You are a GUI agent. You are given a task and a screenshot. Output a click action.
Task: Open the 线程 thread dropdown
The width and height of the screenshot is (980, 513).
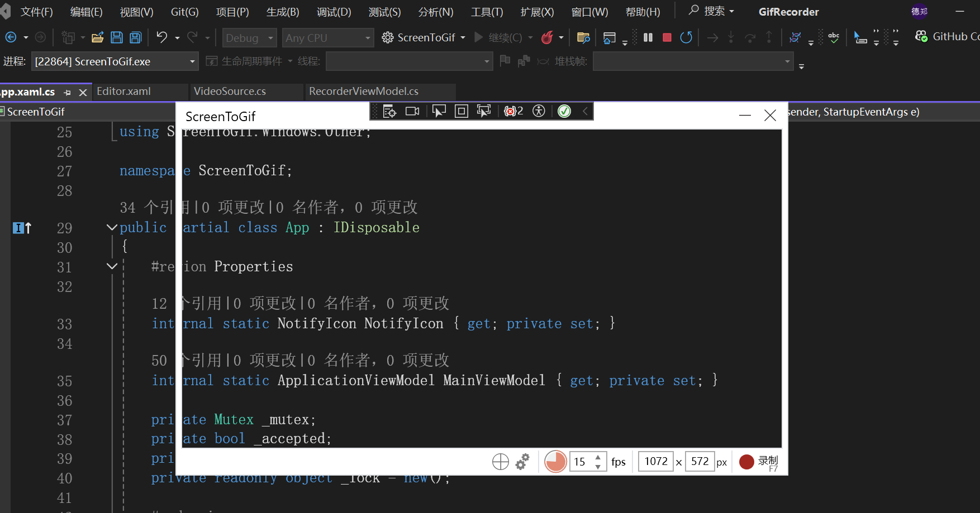[x=409, y=61]
